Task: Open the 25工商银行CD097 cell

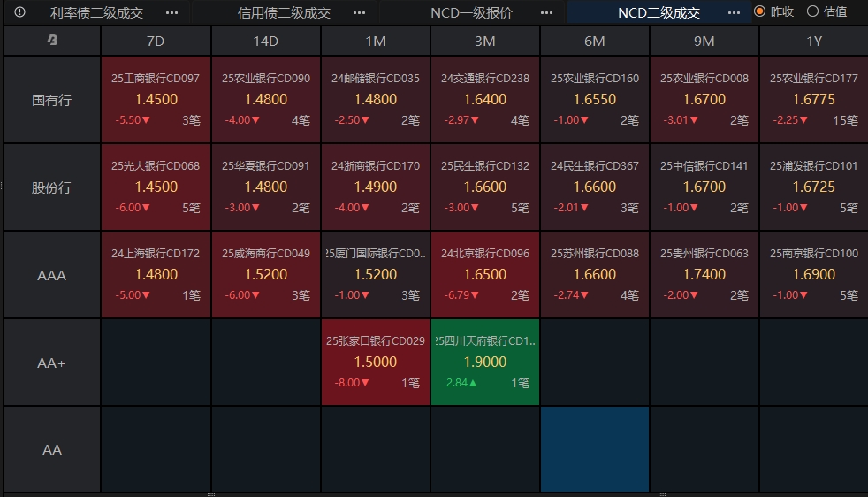Action: (156, 100)
